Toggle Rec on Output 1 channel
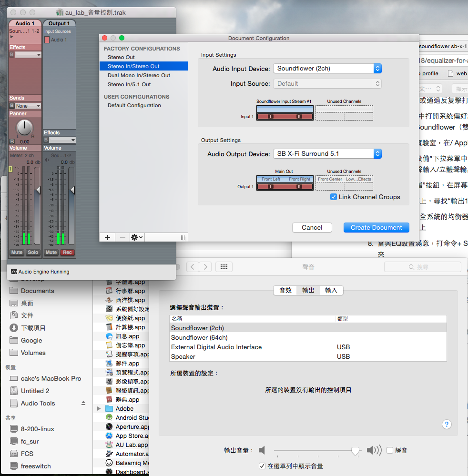This screenshot has width=468, height=476. pyautogui.click(x=67, y=252)
